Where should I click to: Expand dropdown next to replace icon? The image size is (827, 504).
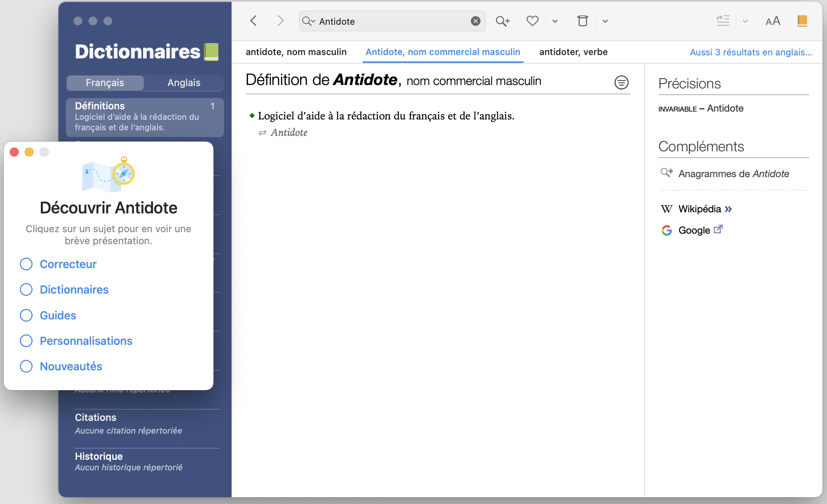[x=745, y=21]
